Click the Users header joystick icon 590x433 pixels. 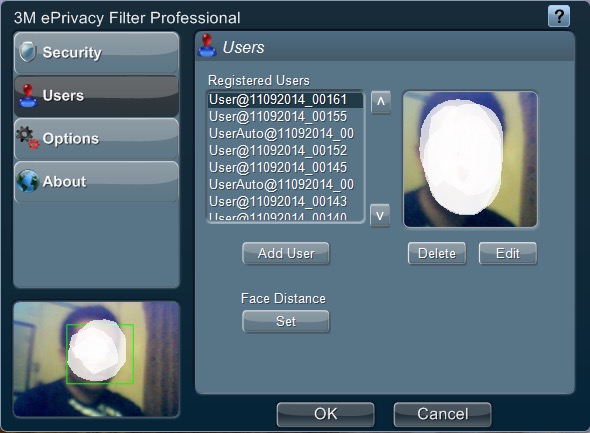pyautogui.click(x=207, y=46)
